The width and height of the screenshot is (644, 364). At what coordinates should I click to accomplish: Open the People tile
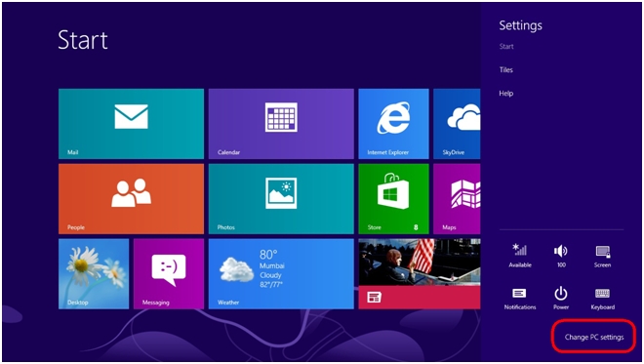(x=131, y=199)
